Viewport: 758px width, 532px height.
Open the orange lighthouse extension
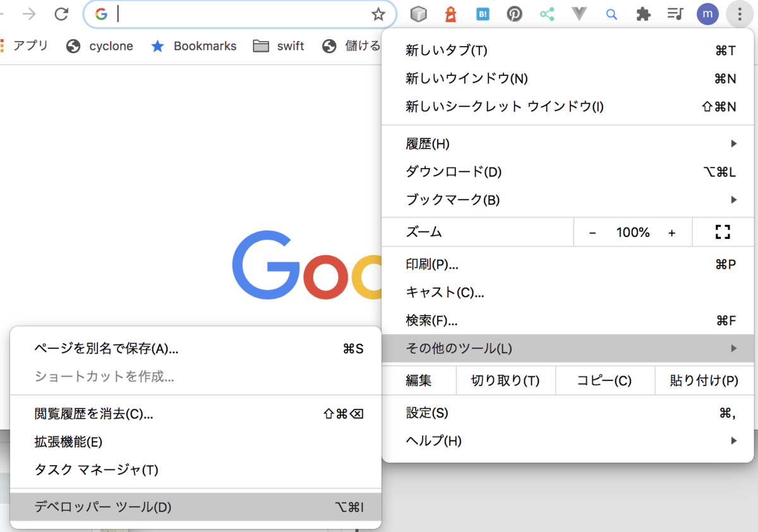pyautogui.click(x=450, y=14)
